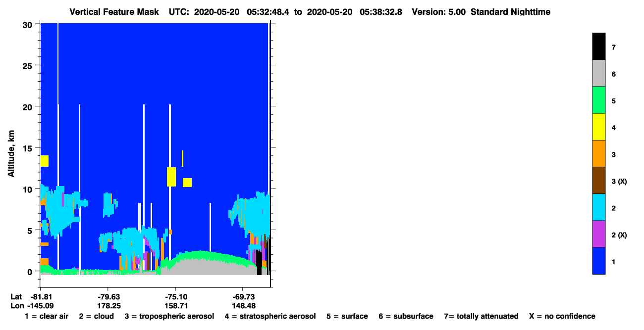Click the colorbar label "2 (X)"
This screenshot has height=330, width=644.
619,235
